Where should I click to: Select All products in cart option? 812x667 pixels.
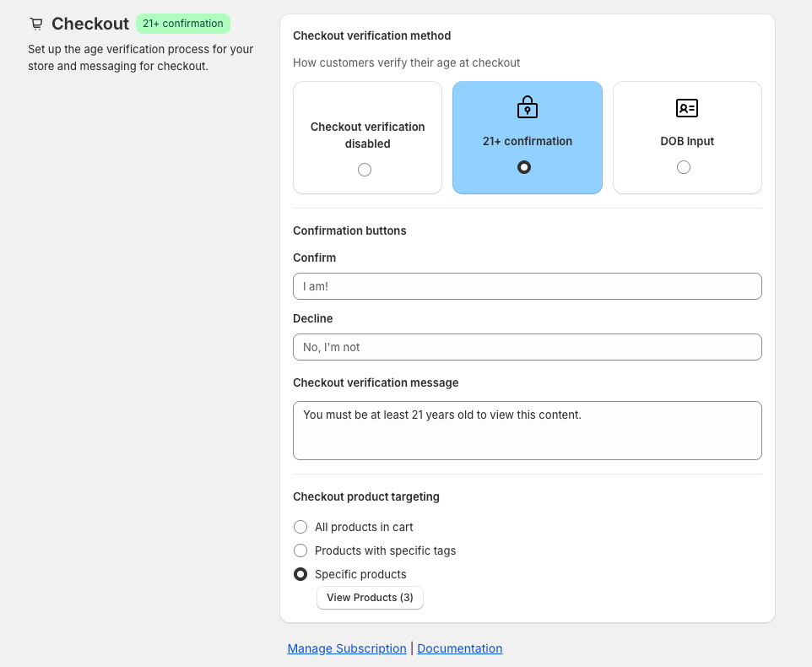click(300, 527)
